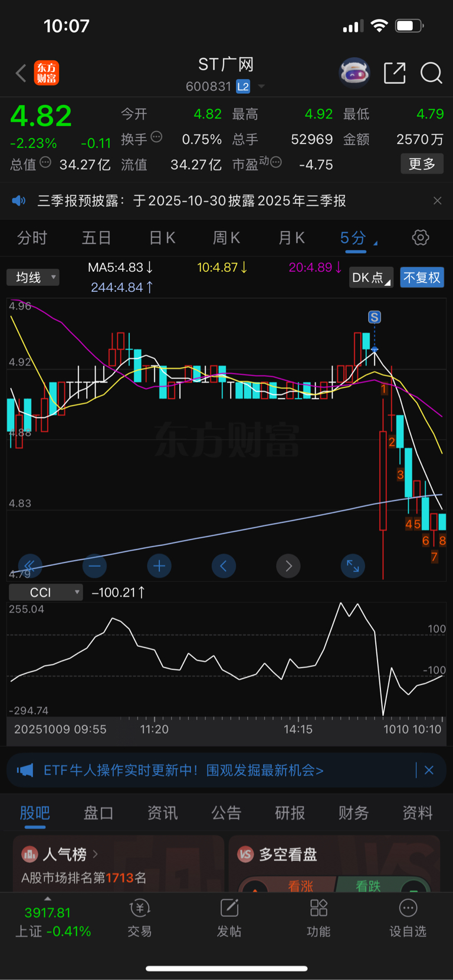
Task: Zoom in chart with plus button
Action: [x=159, y=566]
